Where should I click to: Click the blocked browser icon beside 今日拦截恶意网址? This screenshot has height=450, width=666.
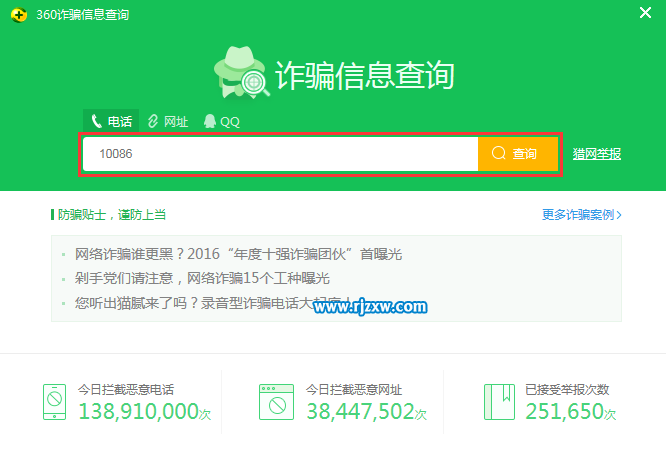[277, 402]
